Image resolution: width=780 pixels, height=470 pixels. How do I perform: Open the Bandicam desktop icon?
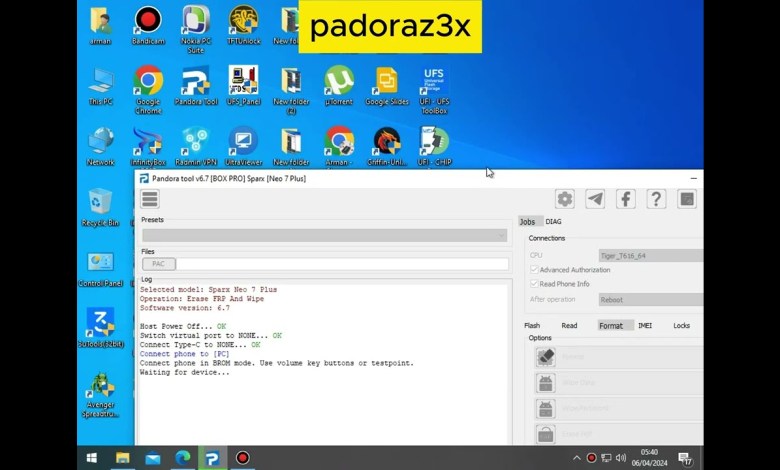tap(148, 22)
